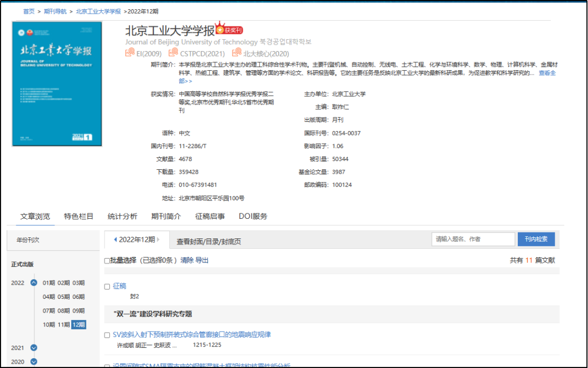Click the 请输入题名、作者 search field

[x=473, y=239]
